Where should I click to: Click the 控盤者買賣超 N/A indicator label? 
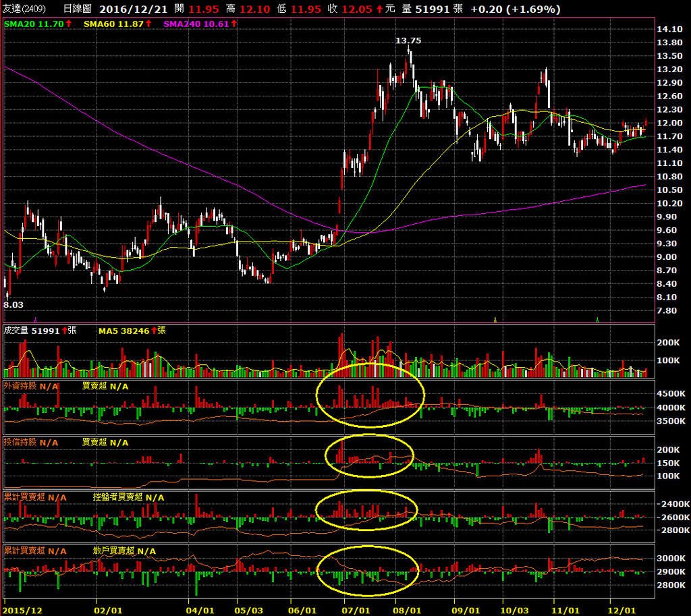pyautogui.click(x=128, y=497)
